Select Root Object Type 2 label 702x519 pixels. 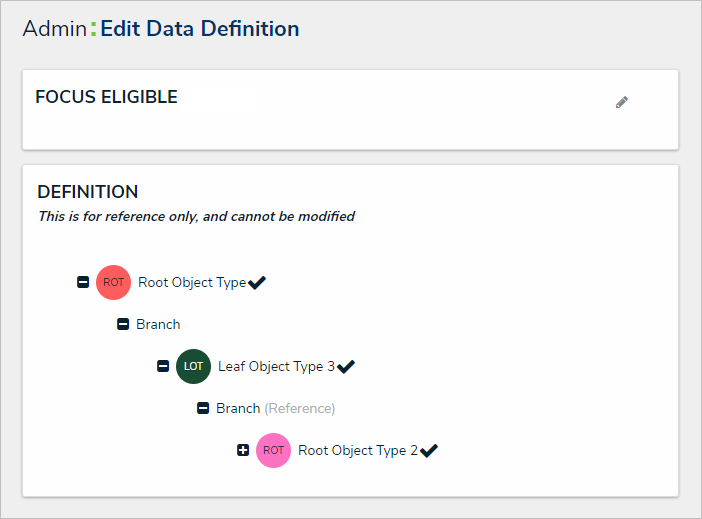(x=358, y=450)
